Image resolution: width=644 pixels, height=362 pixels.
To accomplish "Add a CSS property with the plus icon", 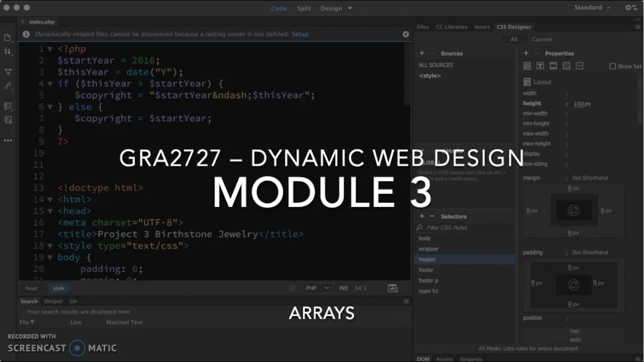I will 526,53.
